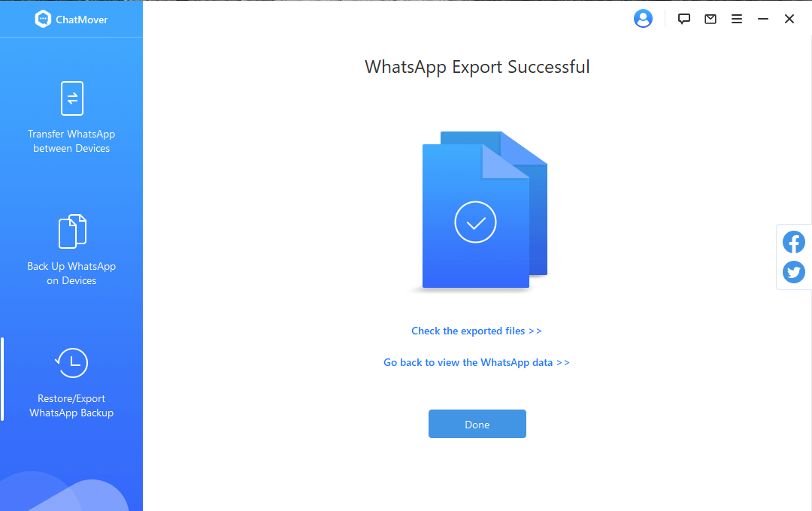This screenshot has width=812, height=511.
Task: Switch to Back Up WhatsApp on Devices
Action: pyautogui.click(x=71, y=274)
